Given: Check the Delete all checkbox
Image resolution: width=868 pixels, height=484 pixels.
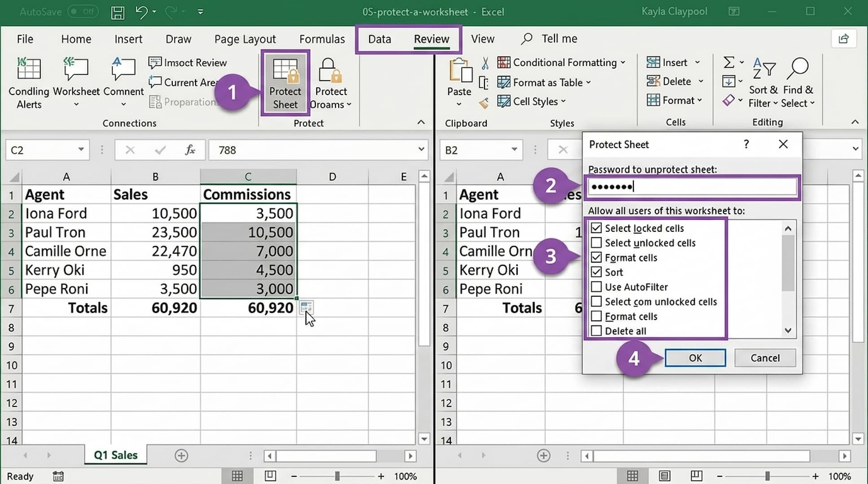Looking at the screenshot, I should click(x=596, y=331).
